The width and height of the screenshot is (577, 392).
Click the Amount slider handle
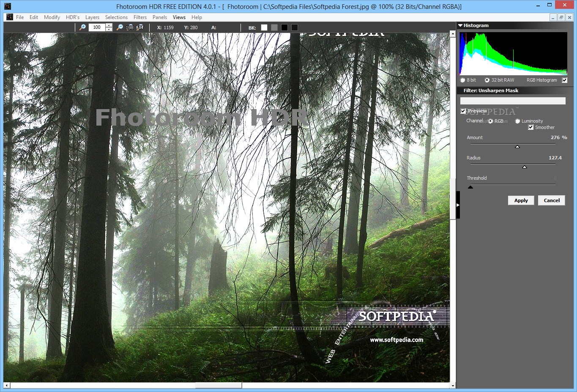click(x=517, y=146)
